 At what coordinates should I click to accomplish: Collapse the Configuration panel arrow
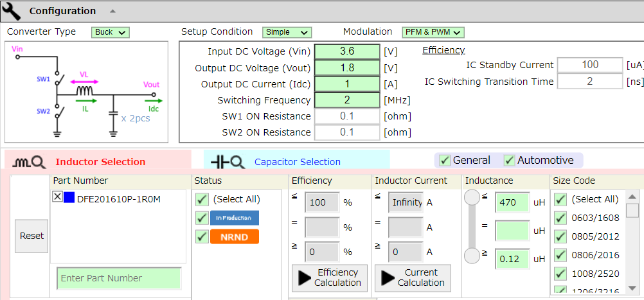point(112,11)
